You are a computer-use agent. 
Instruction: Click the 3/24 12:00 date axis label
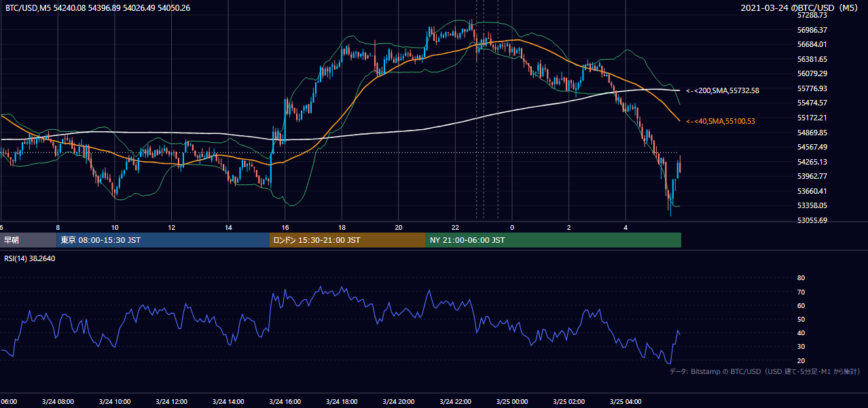171,402
